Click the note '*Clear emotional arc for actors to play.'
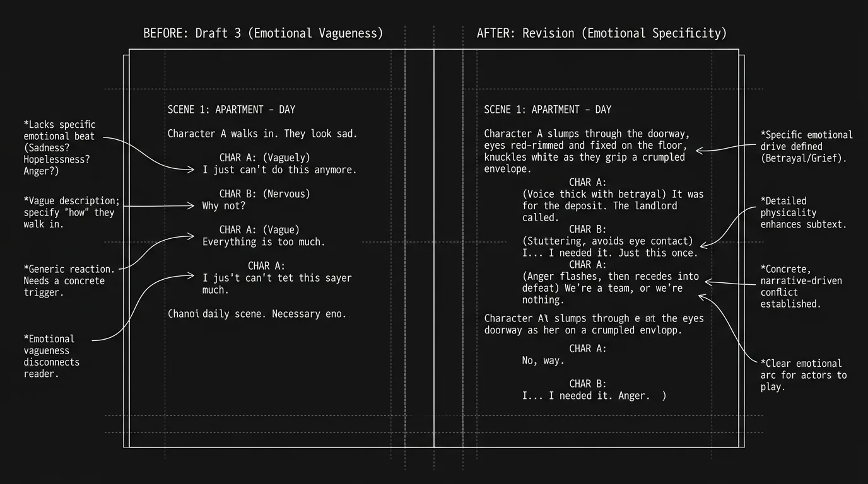 point(804,375)
